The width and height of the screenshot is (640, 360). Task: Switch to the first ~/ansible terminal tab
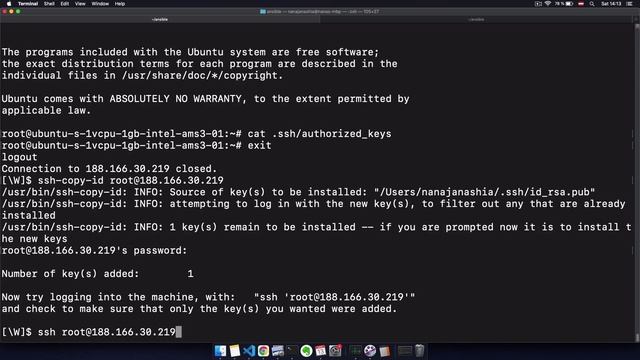[x=160, y=19]
